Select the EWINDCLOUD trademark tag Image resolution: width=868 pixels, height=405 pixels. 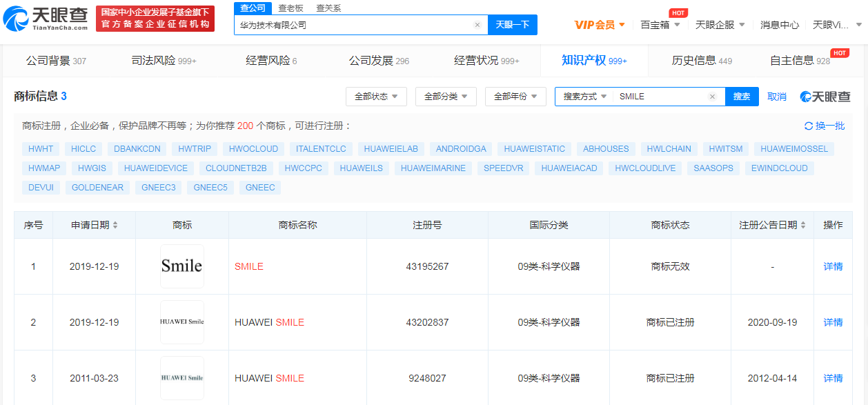point(780,168)
